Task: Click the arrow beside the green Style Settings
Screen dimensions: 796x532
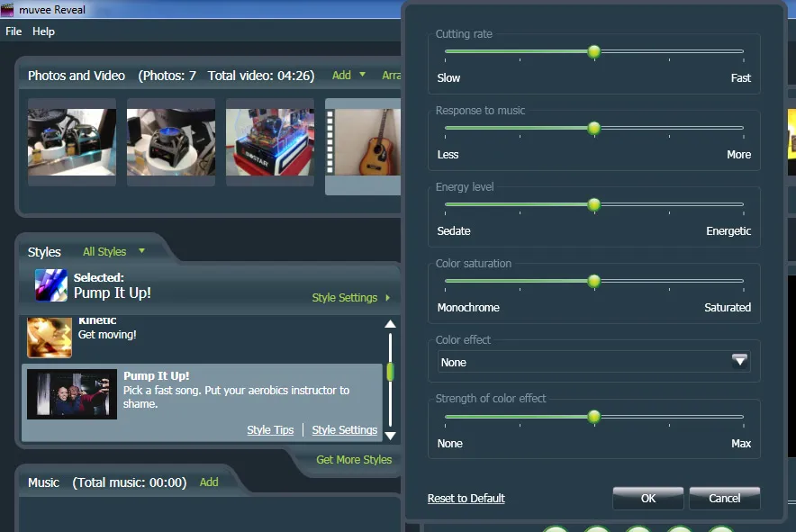Action: [388, 297]
